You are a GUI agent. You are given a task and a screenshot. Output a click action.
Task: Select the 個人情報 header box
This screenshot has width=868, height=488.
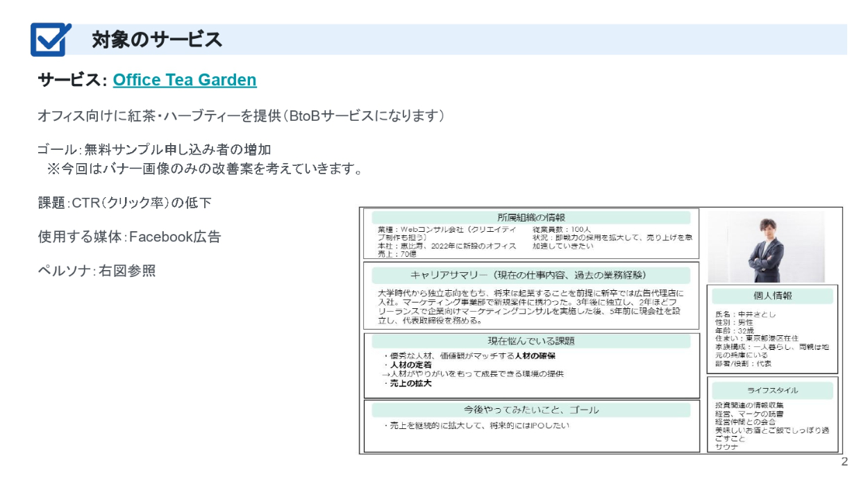click(x=772, y=296)
